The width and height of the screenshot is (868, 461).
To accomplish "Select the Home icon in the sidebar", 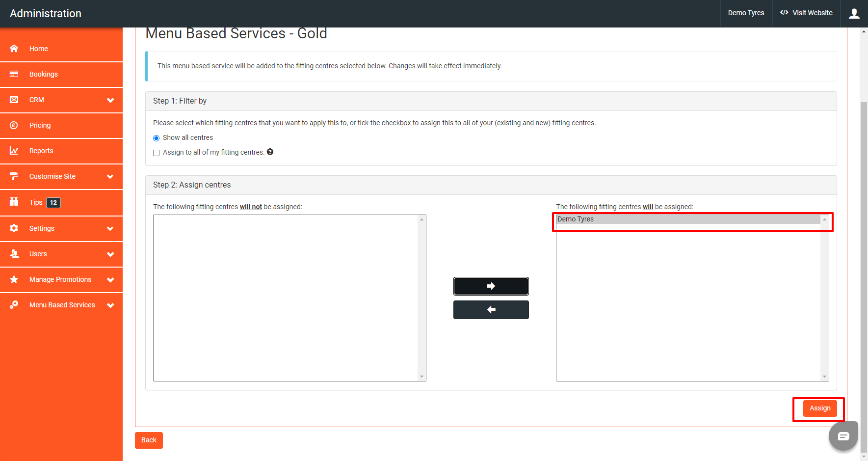I will coord(14,48).
